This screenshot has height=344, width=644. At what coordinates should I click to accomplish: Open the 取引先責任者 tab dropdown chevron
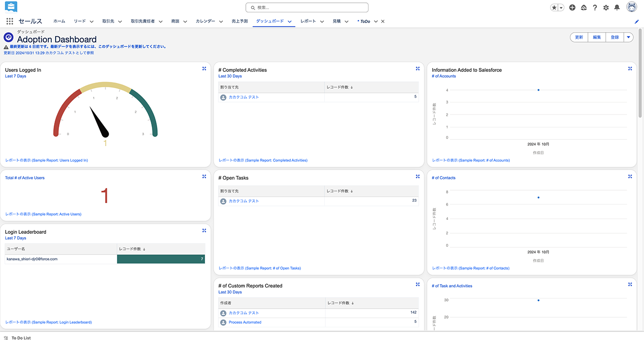[161, 22]
